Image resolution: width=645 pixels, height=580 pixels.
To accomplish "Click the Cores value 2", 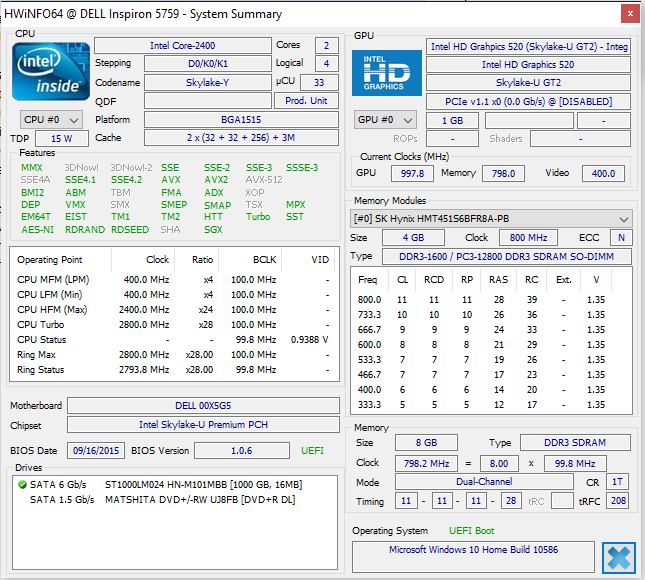I will pyautogui.click(x=327, y=46).
